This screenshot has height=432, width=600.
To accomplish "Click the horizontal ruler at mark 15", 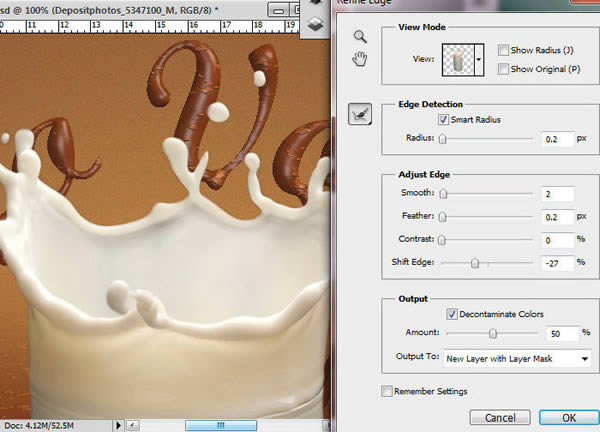I will [x=161, y=25].
